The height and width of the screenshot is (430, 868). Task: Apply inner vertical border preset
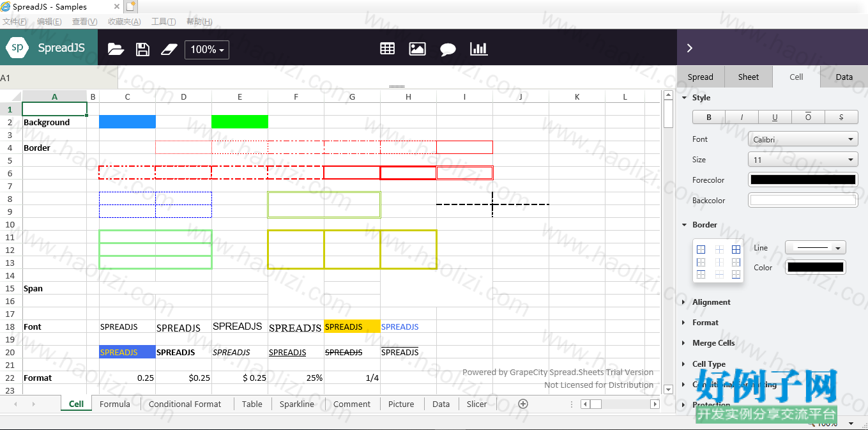(x=719, y=262)
